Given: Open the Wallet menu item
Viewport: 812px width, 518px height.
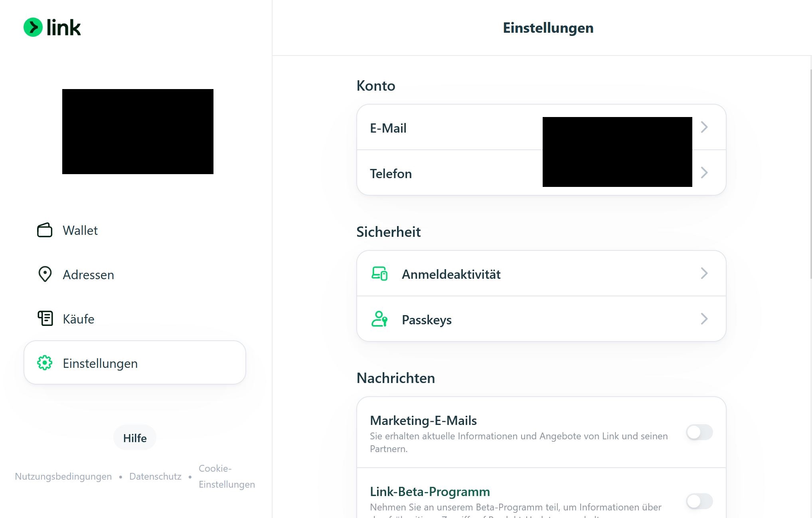Looking at the screenshot, I should (x=80, y=230).
